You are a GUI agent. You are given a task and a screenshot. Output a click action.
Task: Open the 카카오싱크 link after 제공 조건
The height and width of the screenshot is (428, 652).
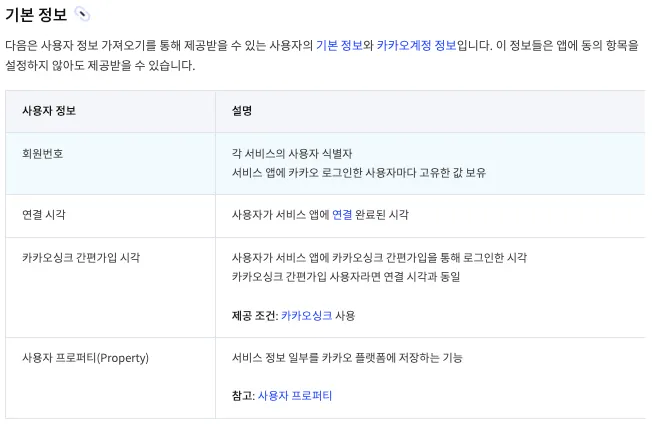pos(306,315)
